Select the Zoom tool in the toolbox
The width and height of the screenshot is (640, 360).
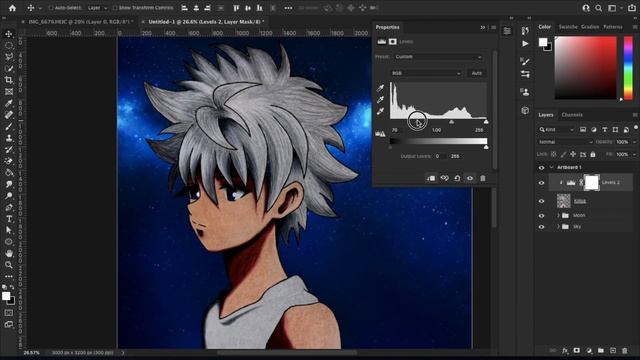point(9,265)
